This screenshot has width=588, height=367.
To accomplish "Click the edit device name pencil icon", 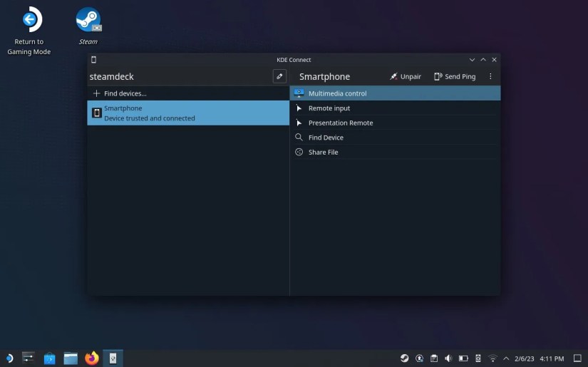I will pyautogui.click(x=279, y=76).
